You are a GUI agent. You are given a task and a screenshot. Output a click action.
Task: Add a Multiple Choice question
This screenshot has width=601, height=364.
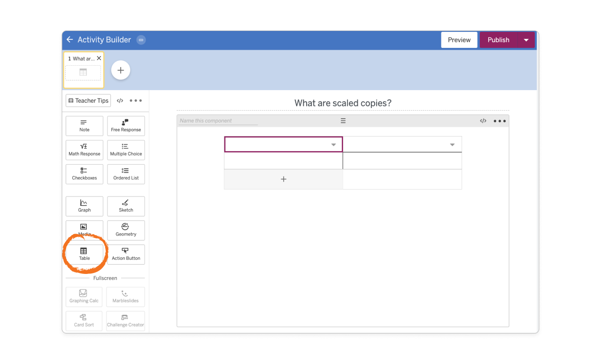pyautogui.click(x=125, y=150)
